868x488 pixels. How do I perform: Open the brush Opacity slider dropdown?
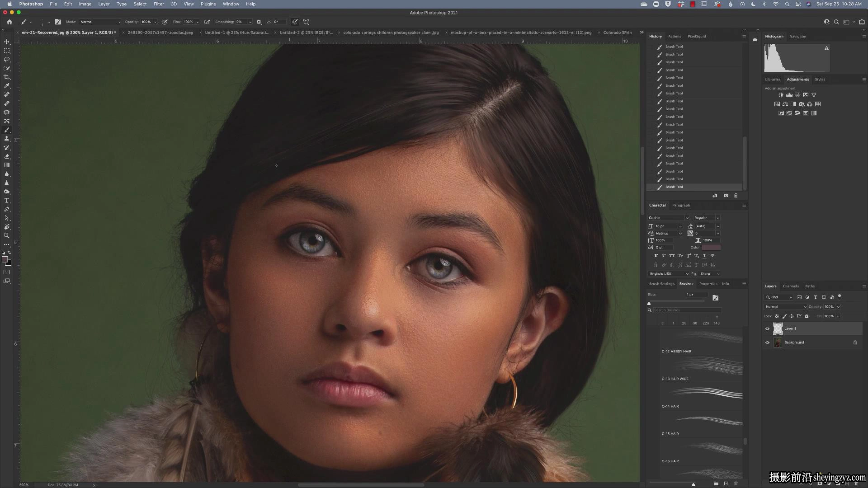[x=155, y=22]
